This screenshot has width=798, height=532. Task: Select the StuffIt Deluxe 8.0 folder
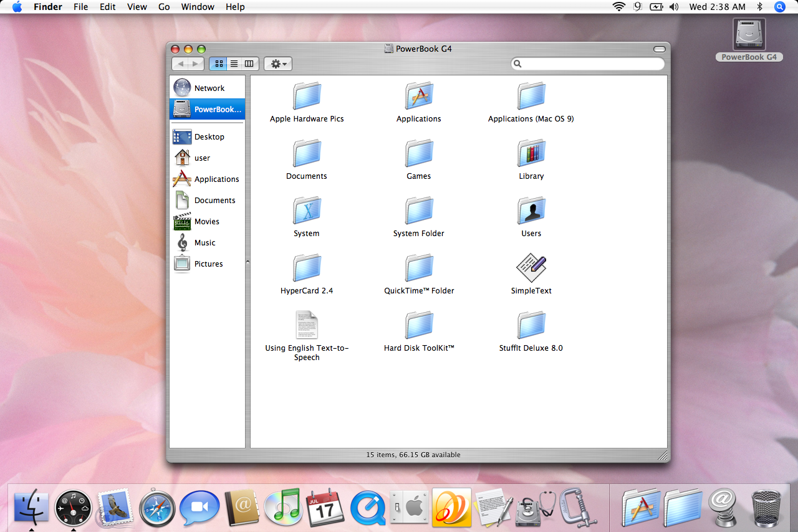(x=531, y=325)
